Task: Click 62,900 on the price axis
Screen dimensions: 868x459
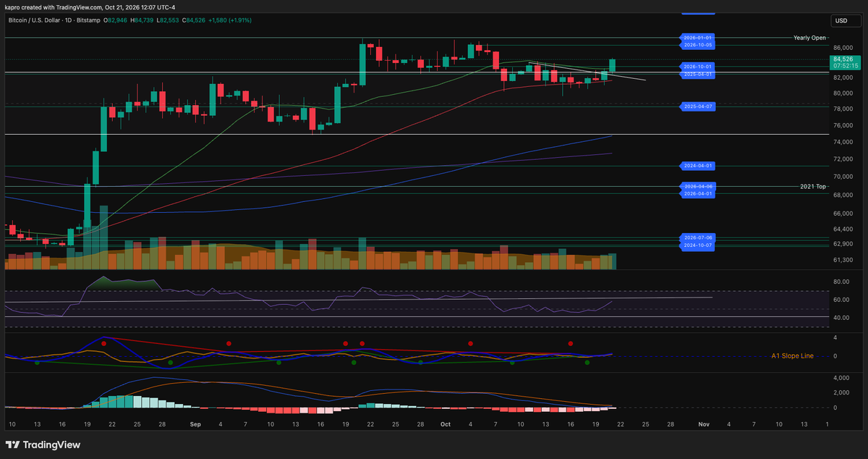Action: point(843,245)
